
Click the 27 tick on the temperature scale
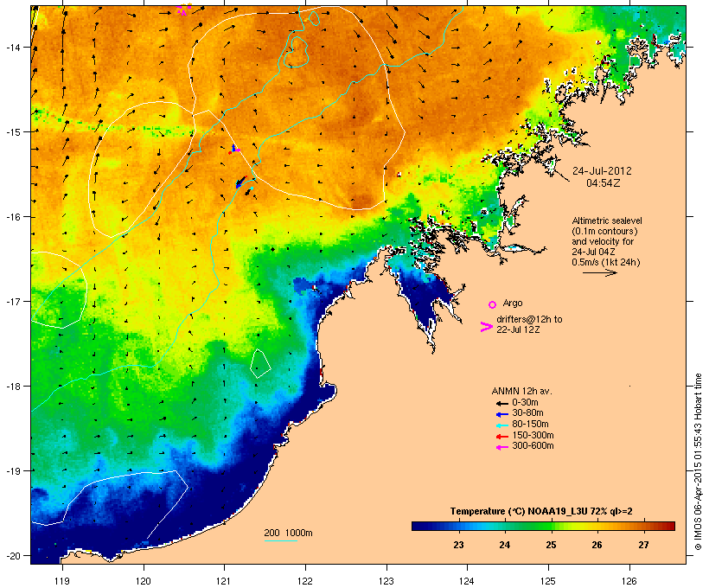(x=643, y=545)
